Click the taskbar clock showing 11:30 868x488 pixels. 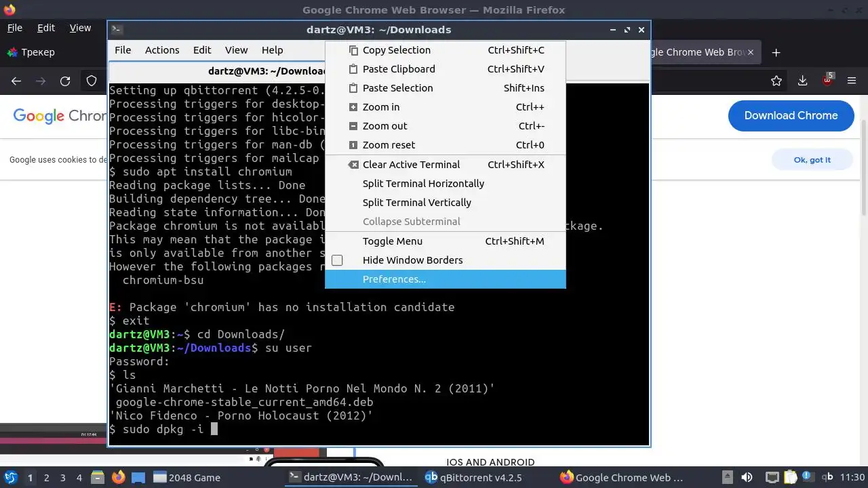852,478
